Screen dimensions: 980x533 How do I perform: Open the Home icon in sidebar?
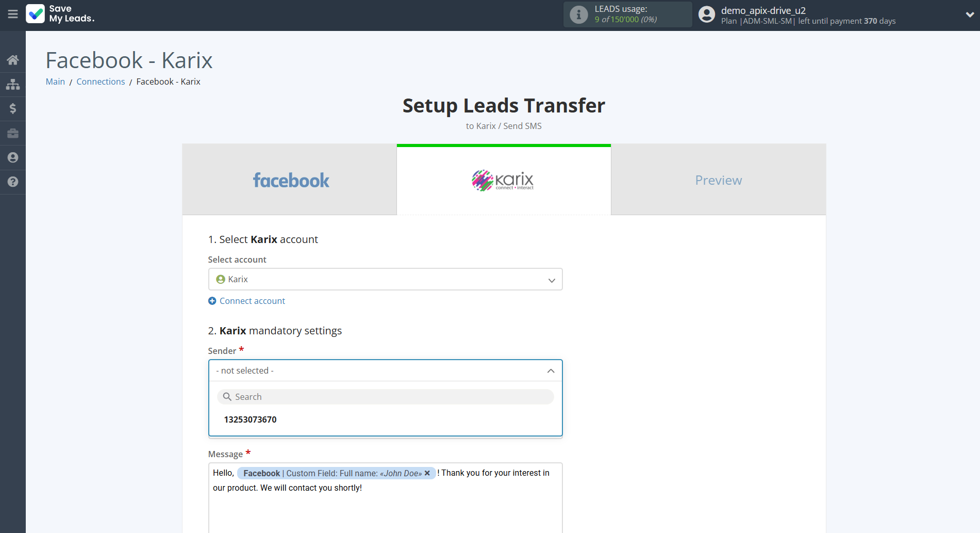pos(12,59)
